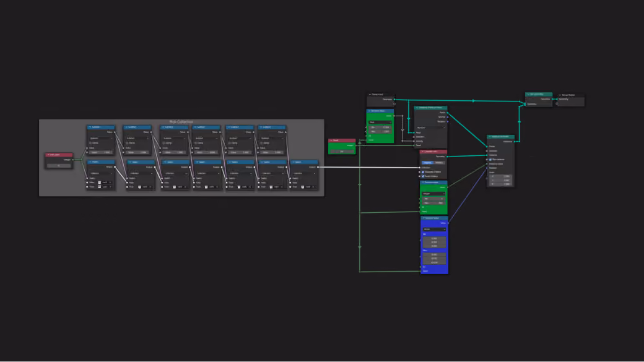Click the Pick Count Integer output socket

tap(72, 160)
